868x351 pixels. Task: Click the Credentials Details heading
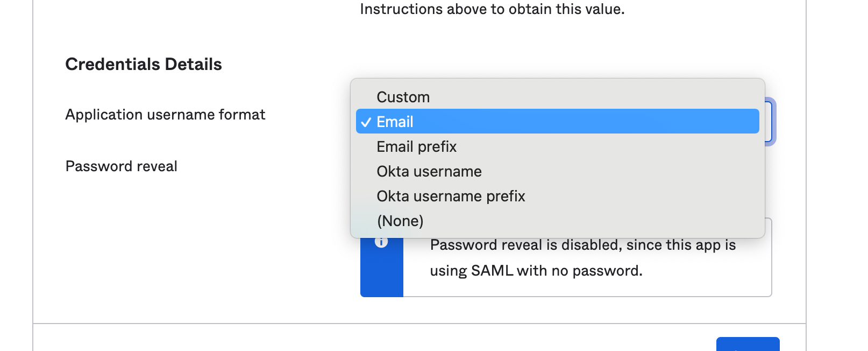143,65
